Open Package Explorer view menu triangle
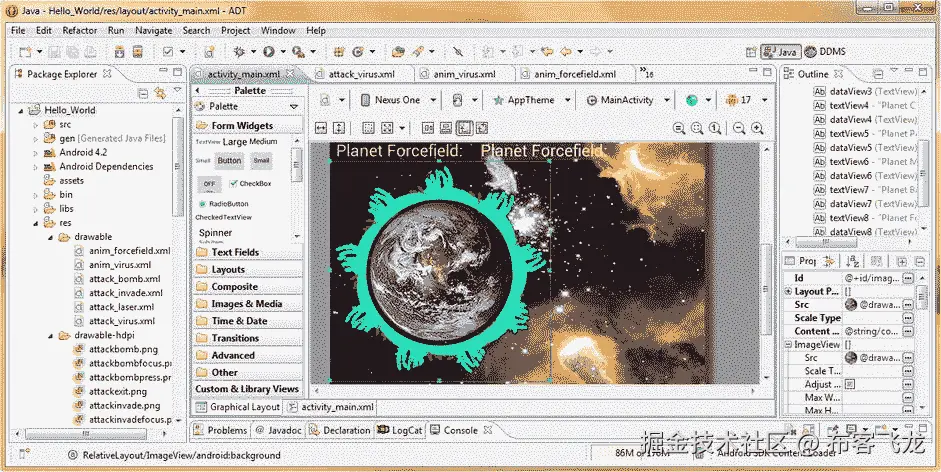 178,91
